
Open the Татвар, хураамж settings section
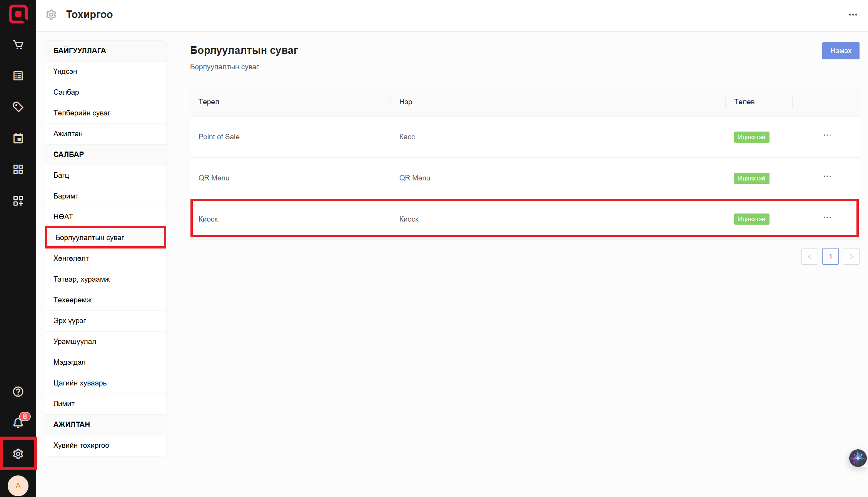pyautogui.click(x=82, y=279)
